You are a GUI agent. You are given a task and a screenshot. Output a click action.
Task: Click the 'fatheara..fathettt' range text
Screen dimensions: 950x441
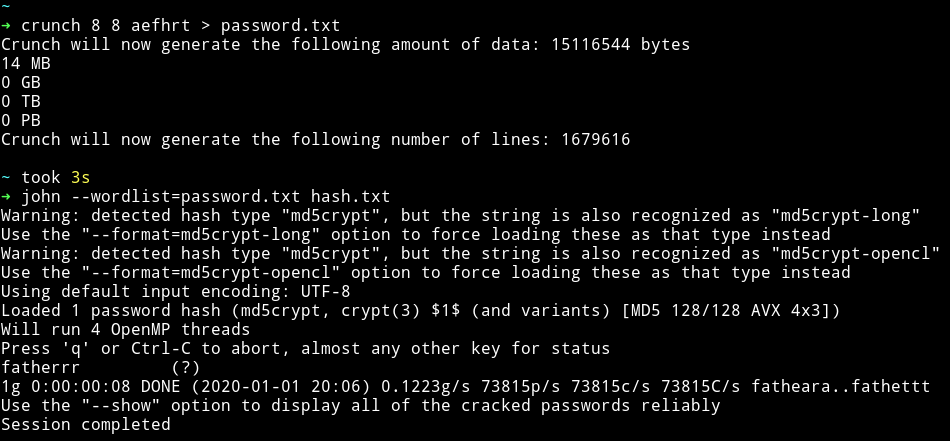tap(840, 386)
